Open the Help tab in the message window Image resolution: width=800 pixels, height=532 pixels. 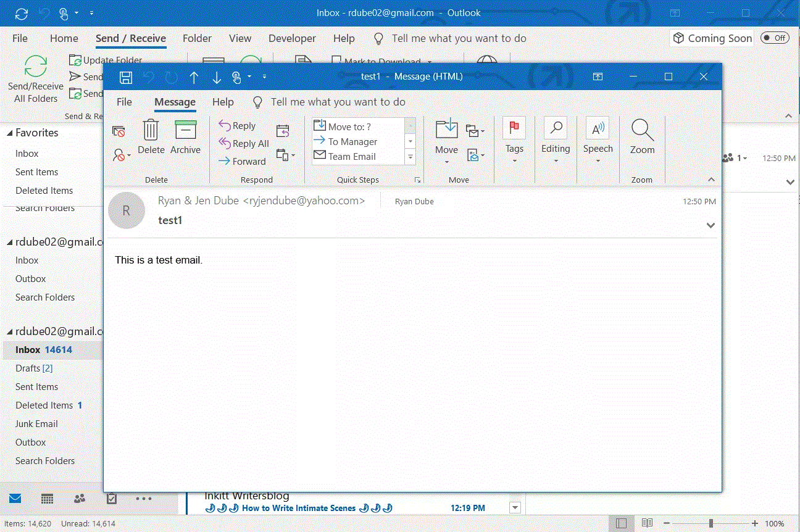[223, 102]
